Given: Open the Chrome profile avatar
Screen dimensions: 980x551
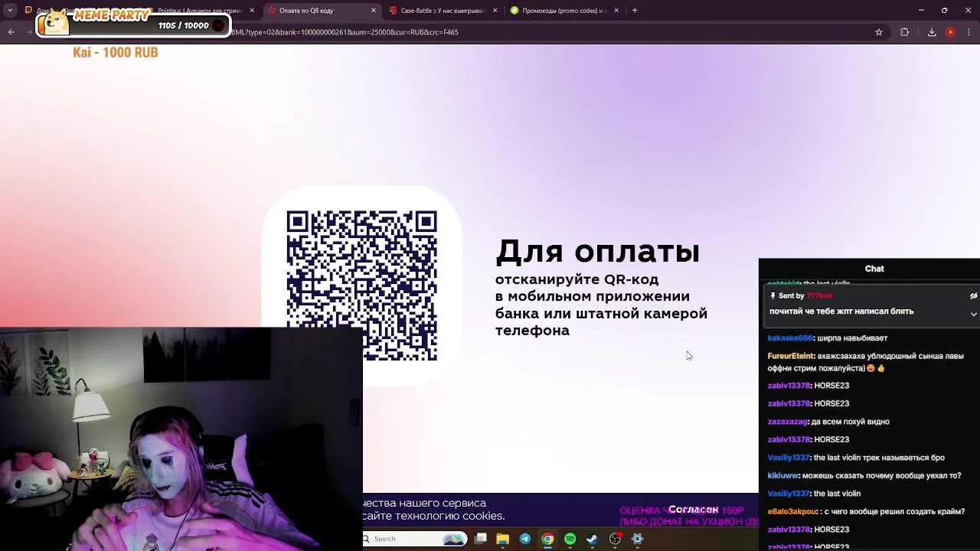Looking at the screenshot, I should [950, 32].
